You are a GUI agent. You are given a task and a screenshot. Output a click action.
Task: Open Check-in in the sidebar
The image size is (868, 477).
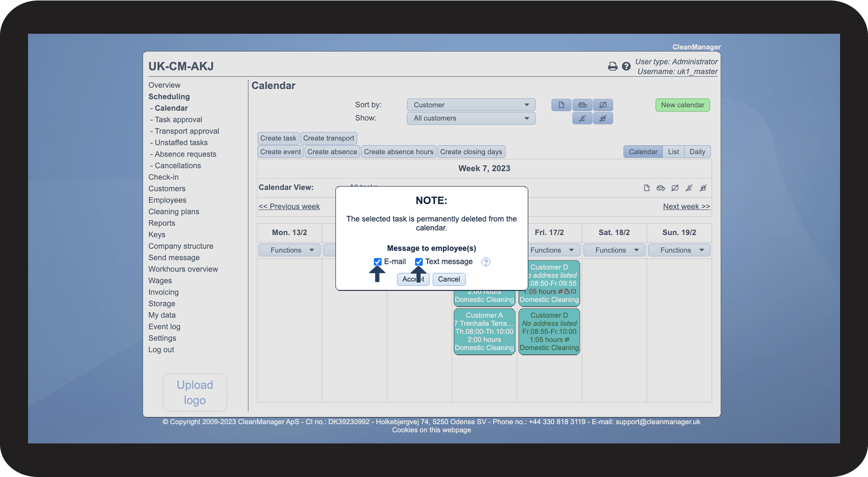[164, 177]
